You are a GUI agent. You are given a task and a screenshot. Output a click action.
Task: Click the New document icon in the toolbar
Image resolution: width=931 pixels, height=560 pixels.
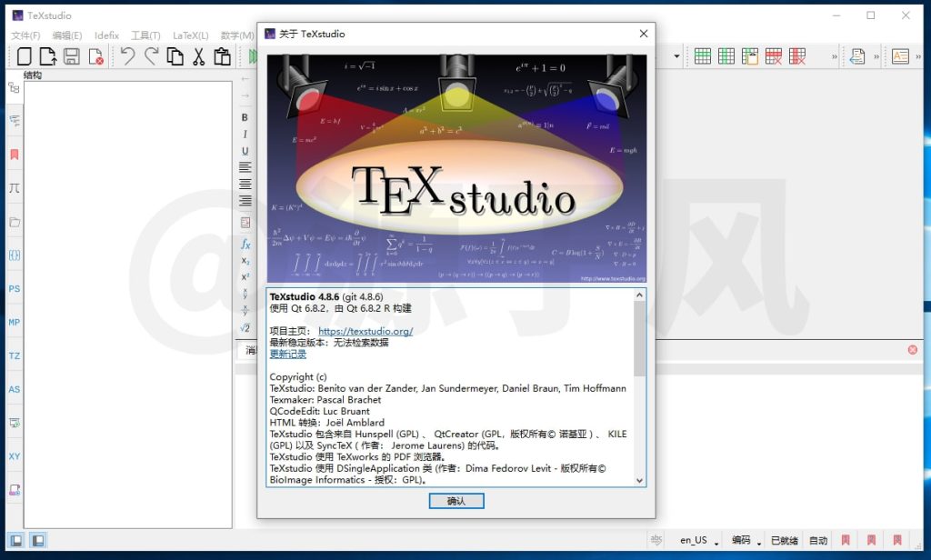coord(25,56)
